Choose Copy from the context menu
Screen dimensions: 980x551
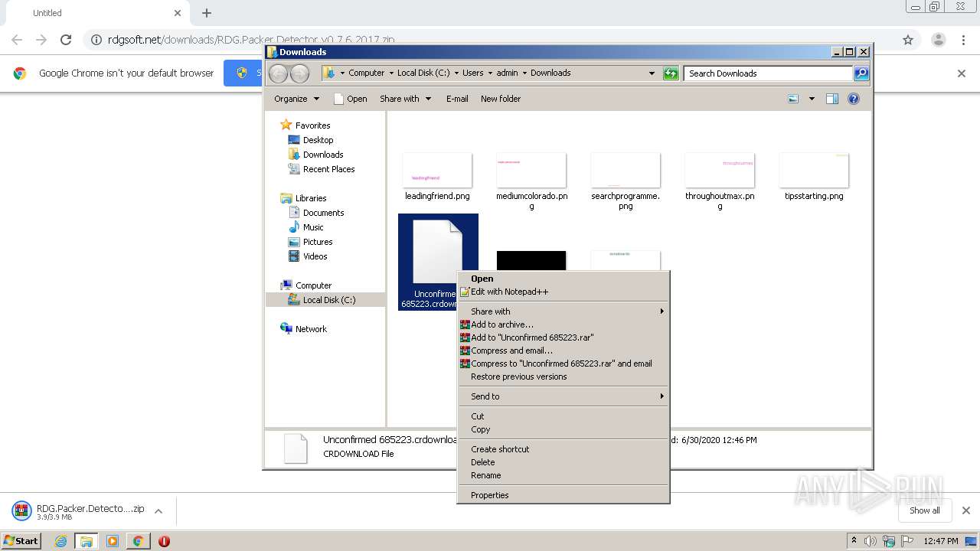pyautogui.click(x=563, y=429)
